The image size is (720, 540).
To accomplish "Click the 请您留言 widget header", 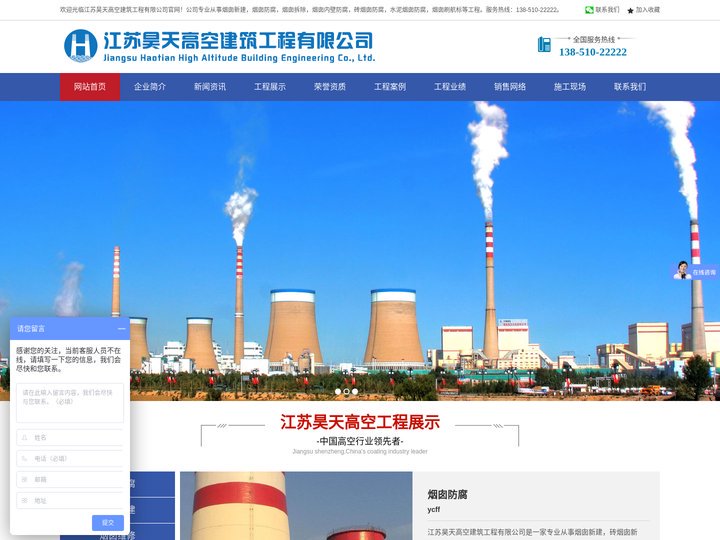I will click(70, 329).
